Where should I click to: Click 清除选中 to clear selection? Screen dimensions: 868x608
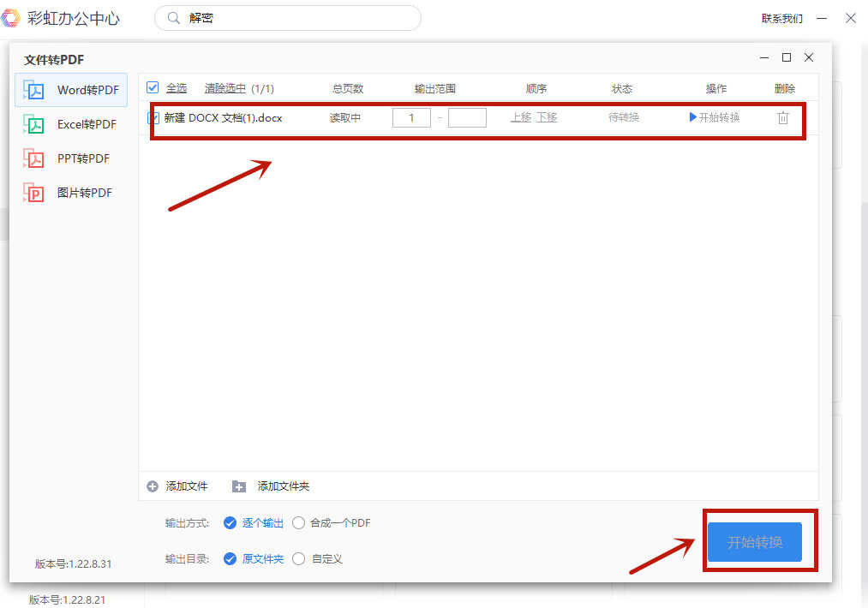[225, 88]
